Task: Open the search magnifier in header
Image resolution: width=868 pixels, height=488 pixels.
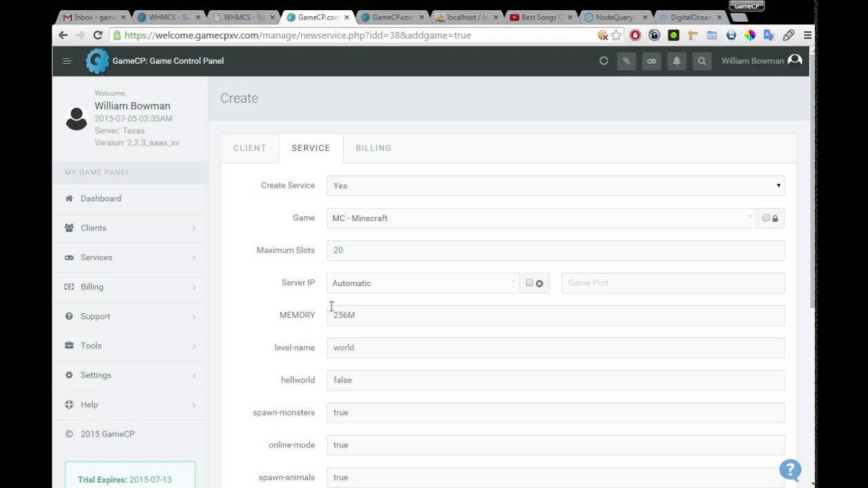Action: click(702, 61)
